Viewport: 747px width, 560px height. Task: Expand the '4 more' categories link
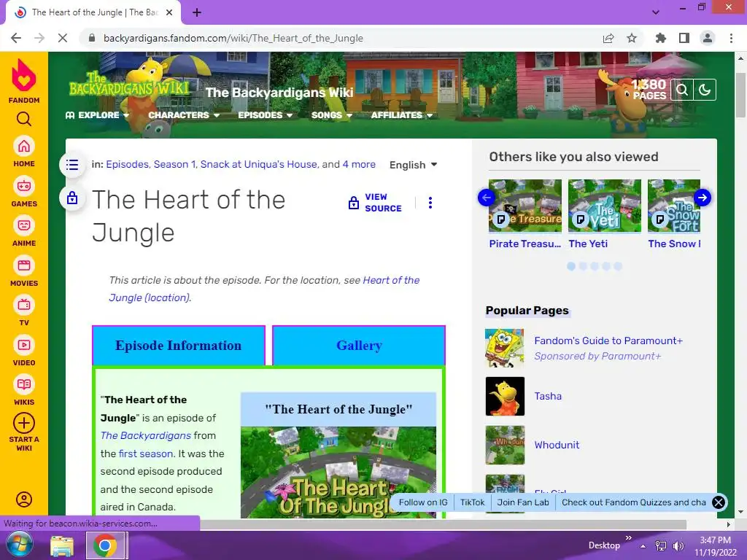point(359,164)
